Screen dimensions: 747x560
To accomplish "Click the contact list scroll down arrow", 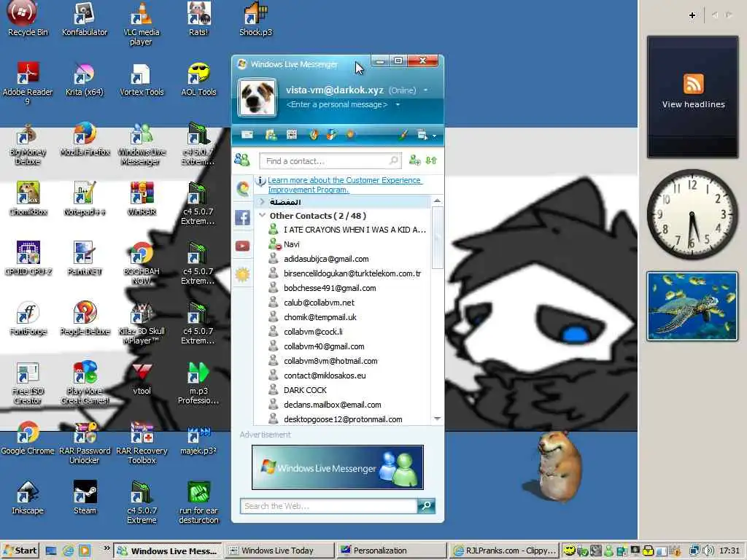I will tap(437, 419).
